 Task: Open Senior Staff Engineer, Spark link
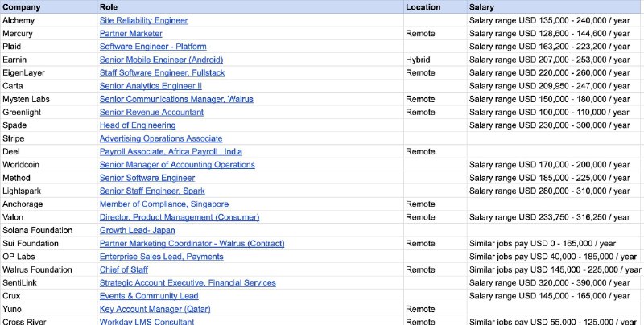pyautogui.click(x=152, y=191)
